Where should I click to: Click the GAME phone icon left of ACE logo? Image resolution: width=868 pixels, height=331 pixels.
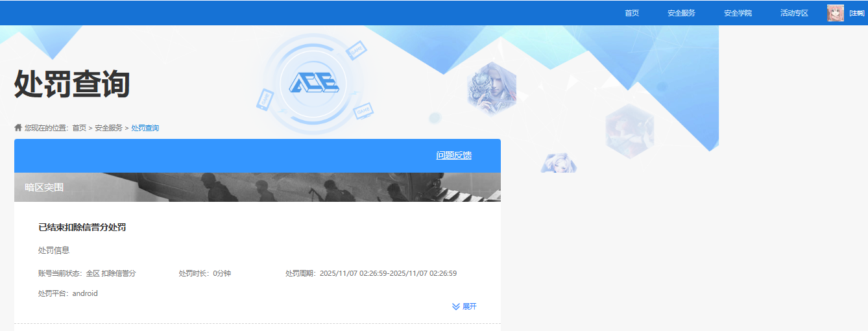point(265,99)
